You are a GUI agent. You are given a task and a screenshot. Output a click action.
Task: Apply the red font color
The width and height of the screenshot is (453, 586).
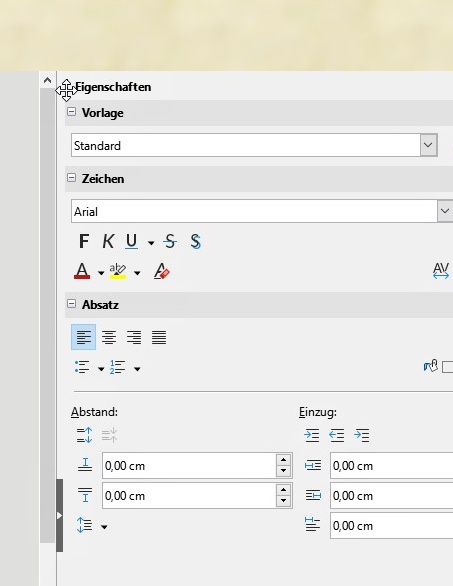pos(82,271)
